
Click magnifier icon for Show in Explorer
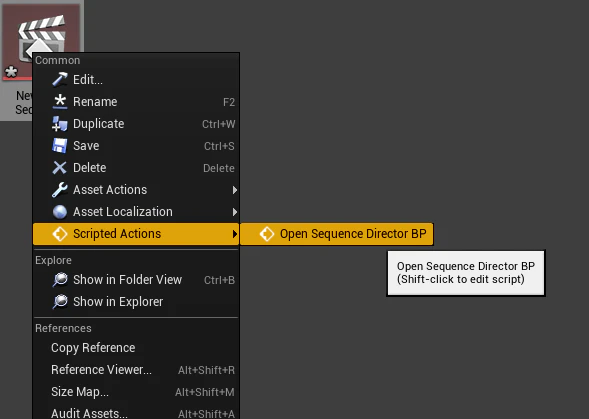coord(60,301)
